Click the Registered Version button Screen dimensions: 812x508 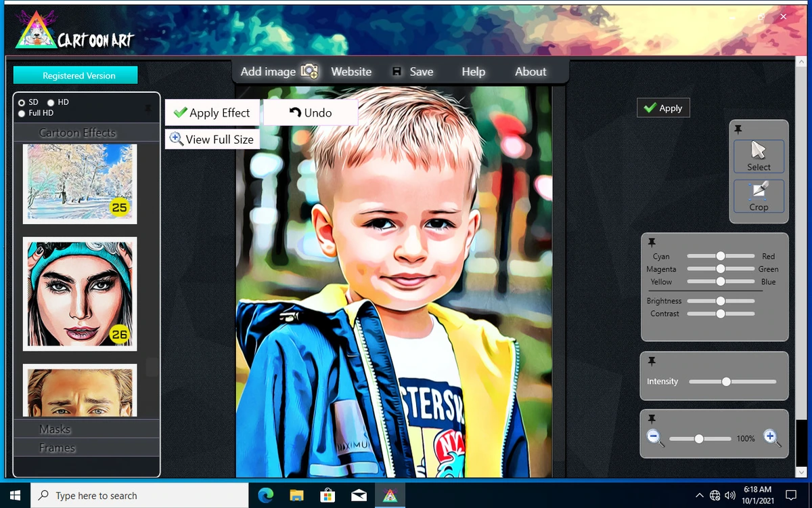(x=75, y=75)
